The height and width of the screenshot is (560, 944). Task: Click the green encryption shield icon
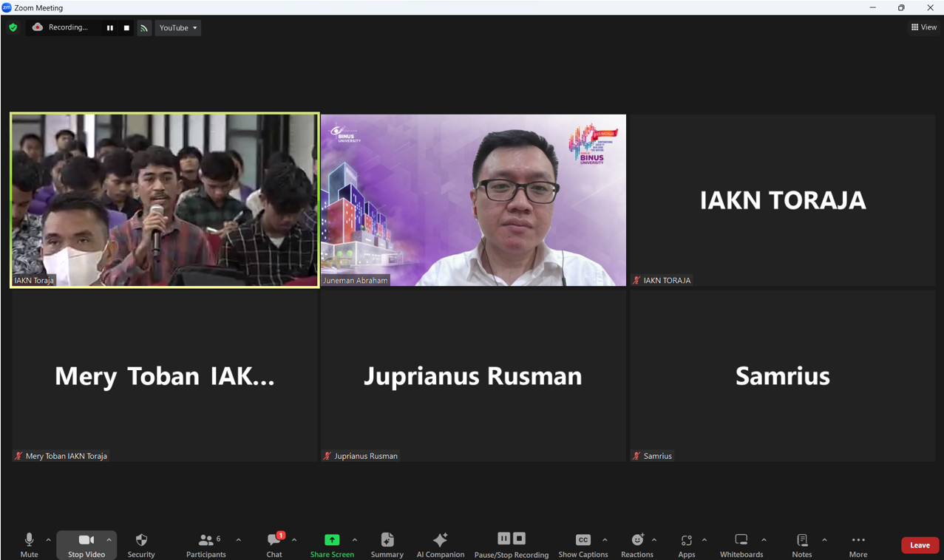13,27
